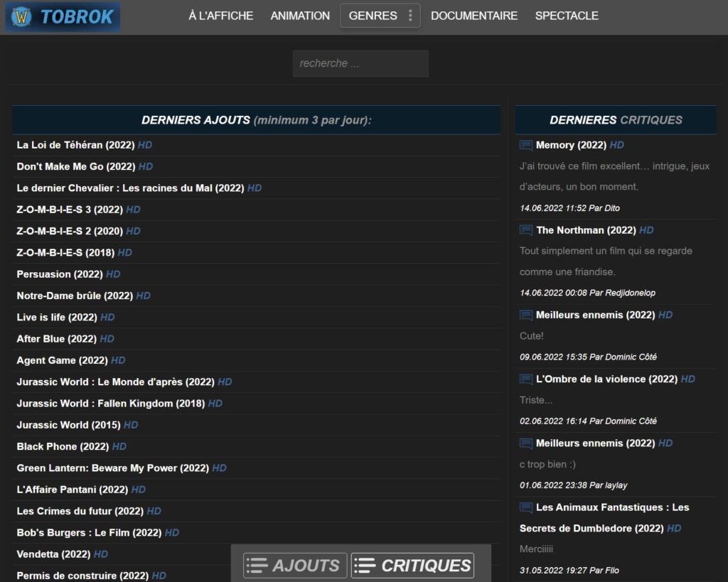Click the list icon on the Critiques button
Viewport: 728px width, 582px height.
[365, 566]
